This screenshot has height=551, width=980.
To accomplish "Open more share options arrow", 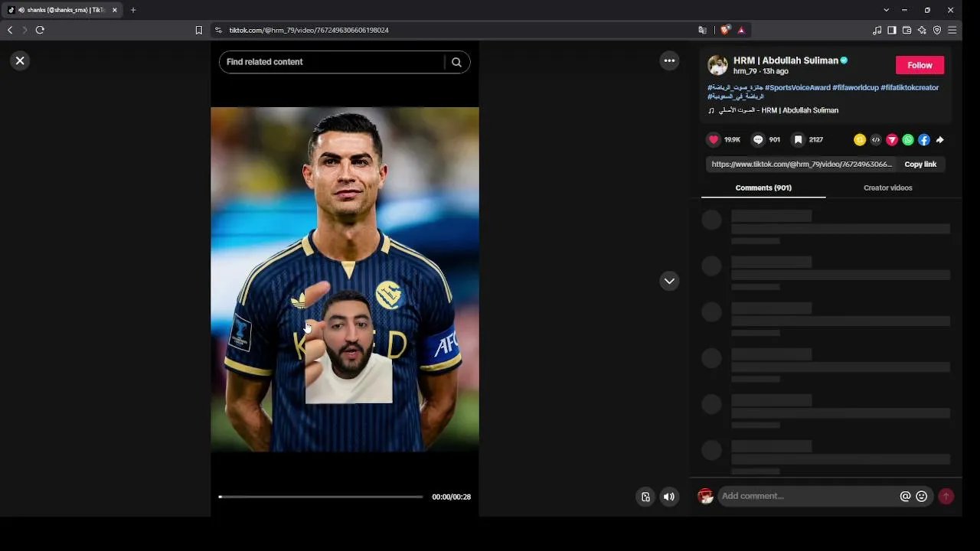I will (x=940, y=140).
